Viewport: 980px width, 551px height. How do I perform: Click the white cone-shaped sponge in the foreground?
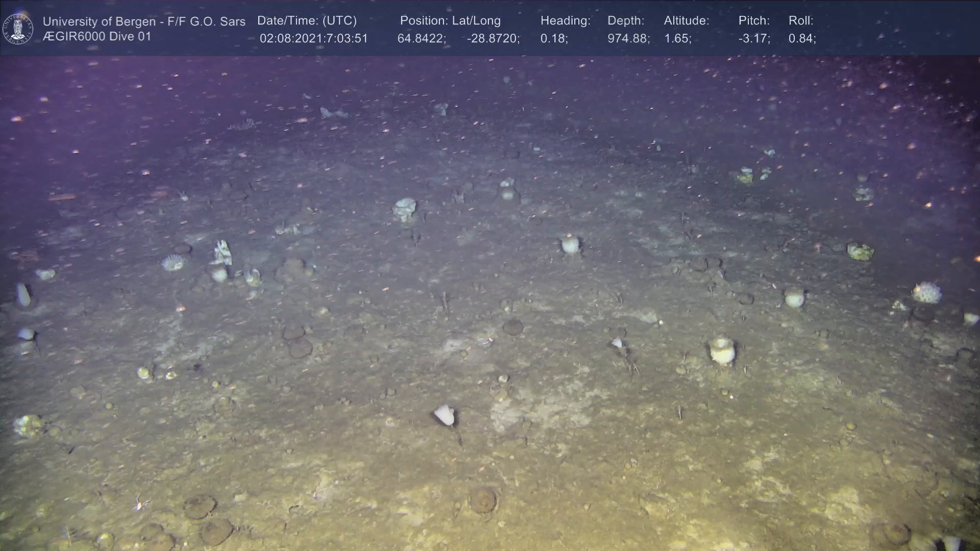click(x=444, y=415)
